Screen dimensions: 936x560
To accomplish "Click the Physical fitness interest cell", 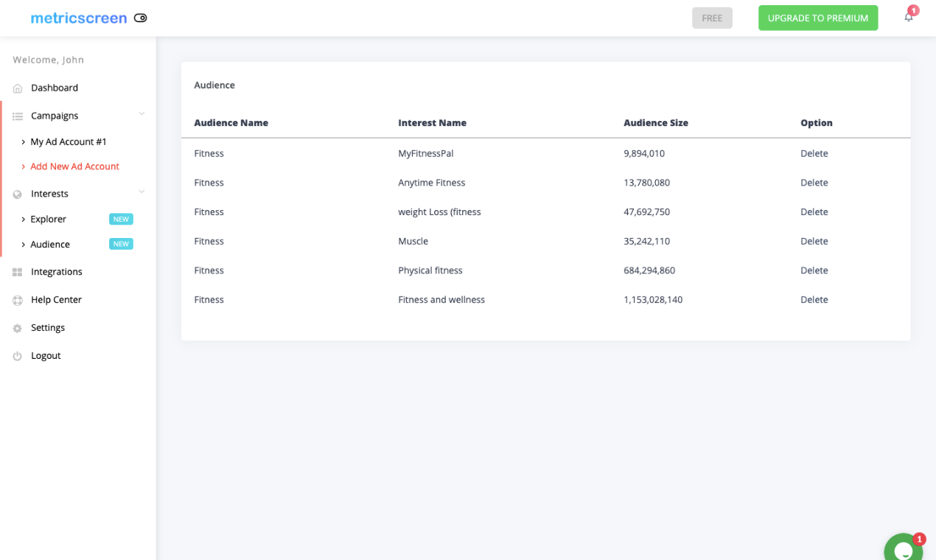I will [430, 270].
